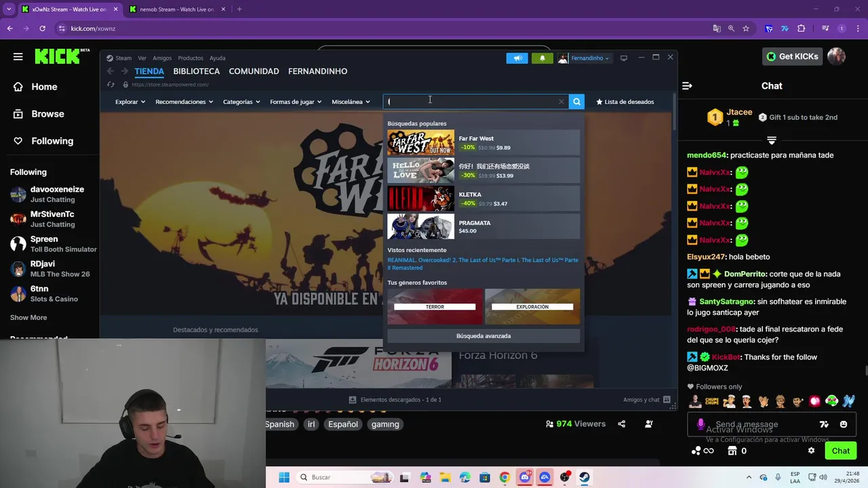
Task: Open Chrome tab search dropdown
Action: pos(9,9)
